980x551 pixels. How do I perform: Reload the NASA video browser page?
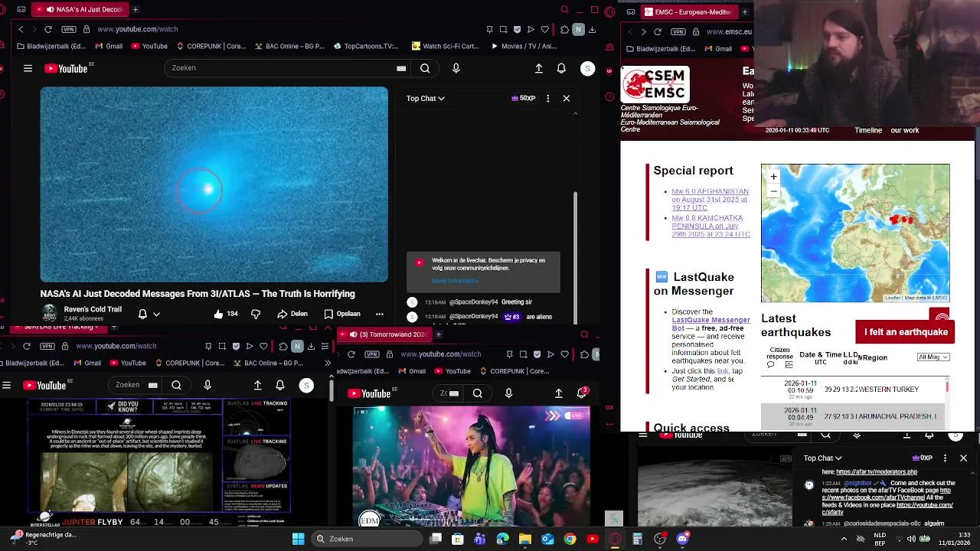tap(48, 29)
